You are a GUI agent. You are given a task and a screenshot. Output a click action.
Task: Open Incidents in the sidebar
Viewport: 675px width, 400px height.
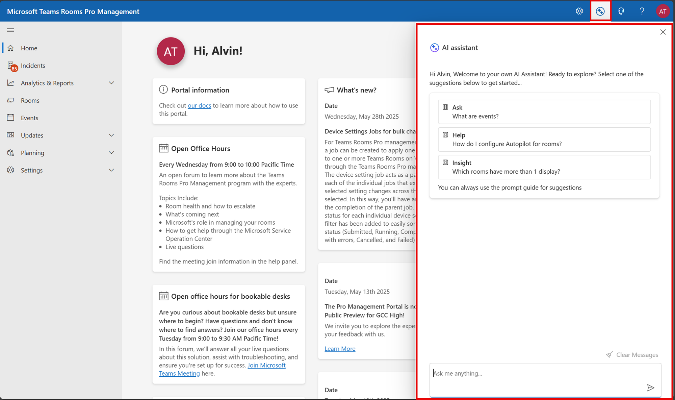point(33,66)
